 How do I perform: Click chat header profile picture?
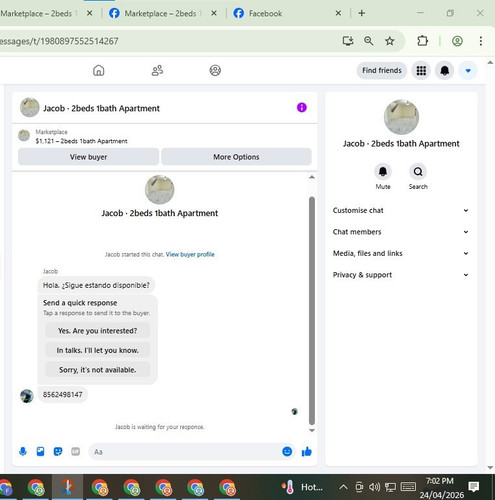pos(29,107)
